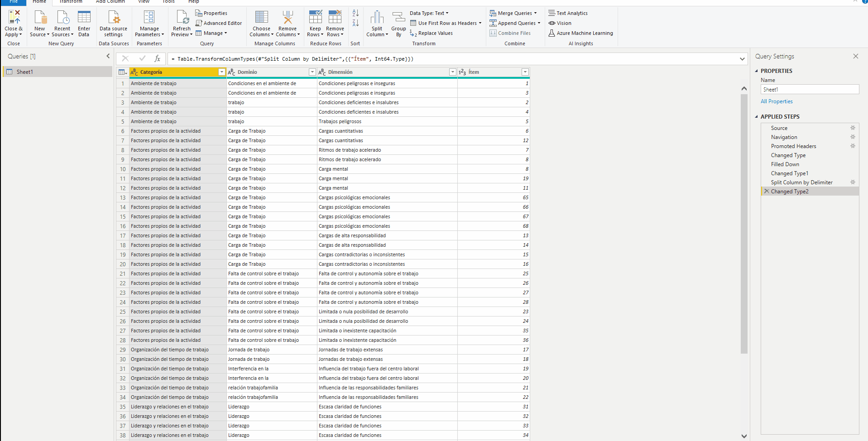This screenshot has width=868, height=441.
Task: Collapse the APPLIED STEPS section
Action: click(756, 116)
